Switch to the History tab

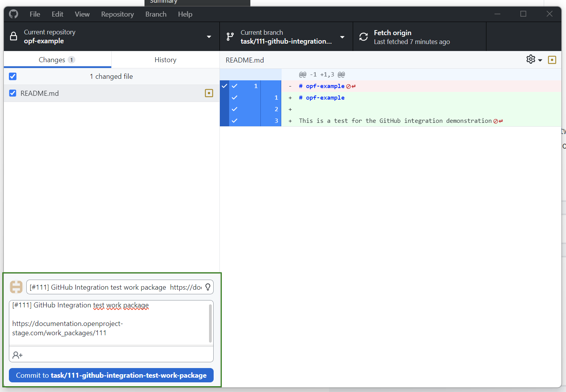[x=165, y=59]
